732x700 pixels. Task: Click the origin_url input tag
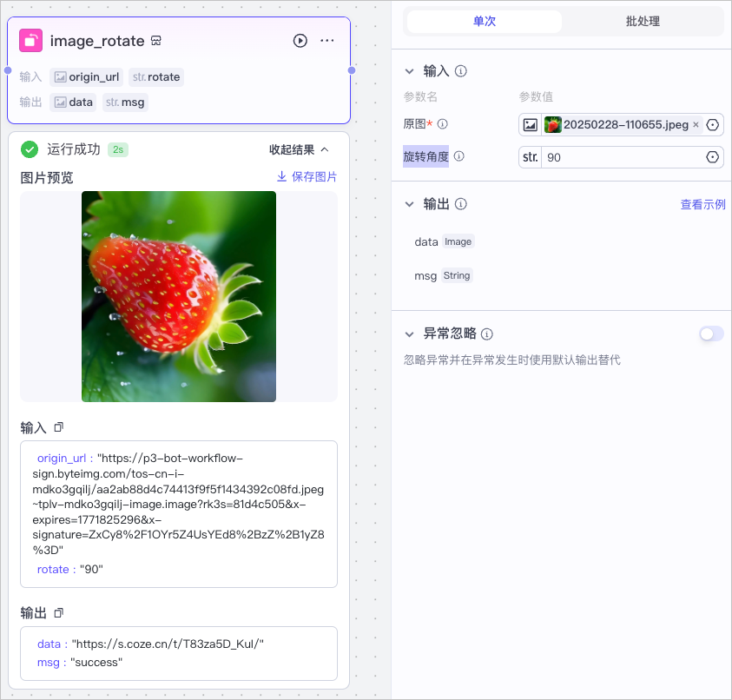pyautogui.click(x=86, y=77)
